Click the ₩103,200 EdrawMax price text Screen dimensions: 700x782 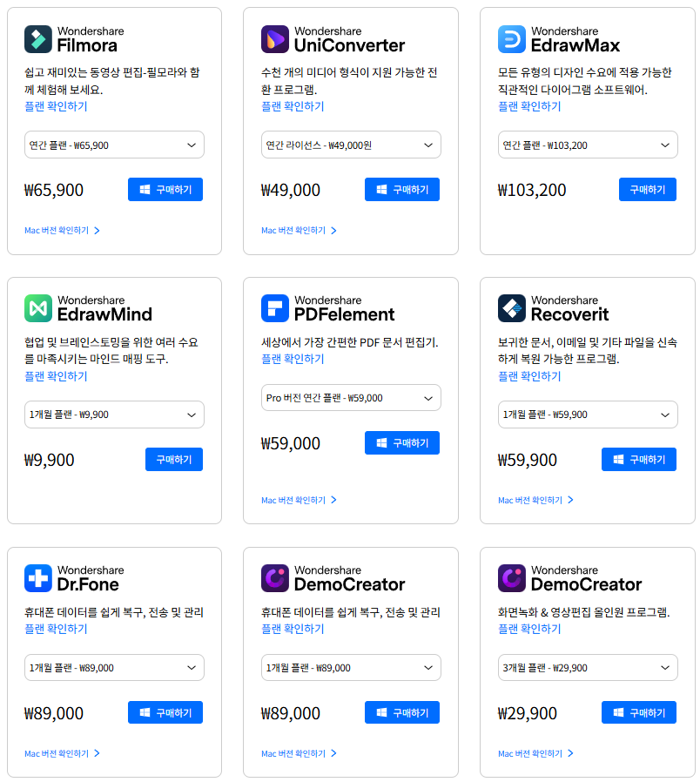[x=532, y=190]
